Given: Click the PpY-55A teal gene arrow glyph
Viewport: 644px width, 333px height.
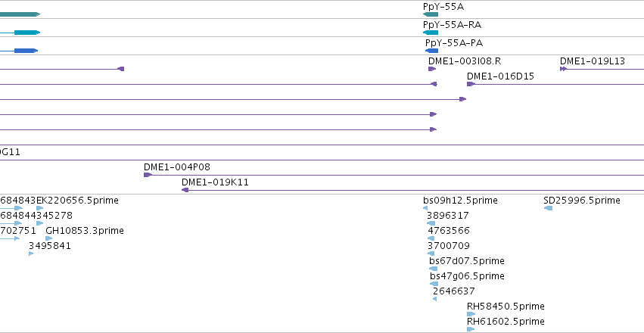Looking at the screenshot, I should 431,14.
